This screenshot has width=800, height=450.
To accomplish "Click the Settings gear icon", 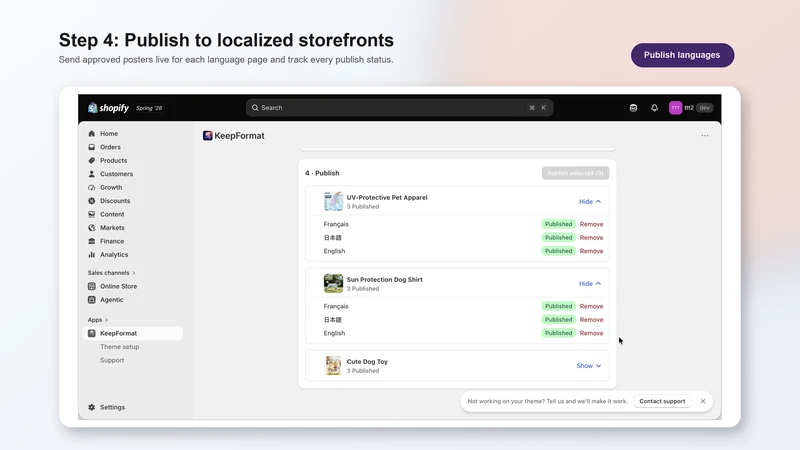I will [x=92, y=407].
